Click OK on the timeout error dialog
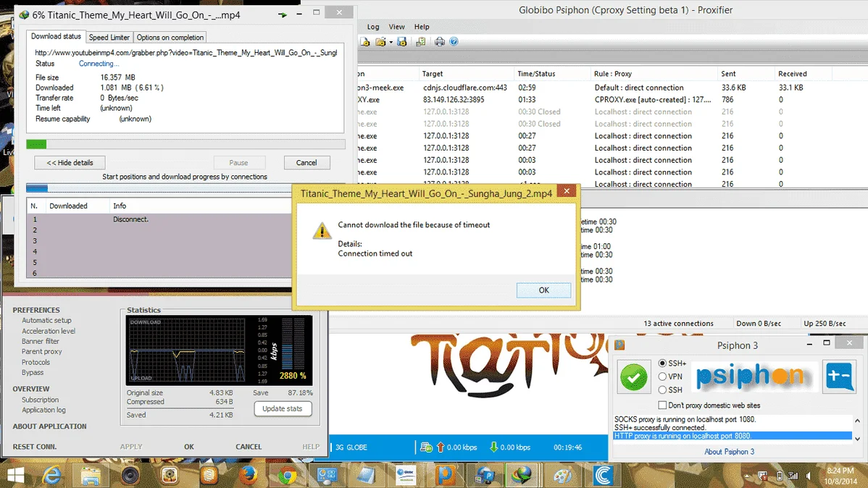 (543, 290)
